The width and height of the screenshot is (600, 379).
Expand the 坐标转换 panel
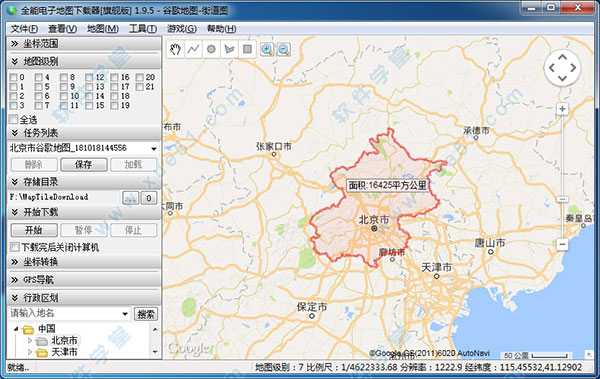pos(84,262)
